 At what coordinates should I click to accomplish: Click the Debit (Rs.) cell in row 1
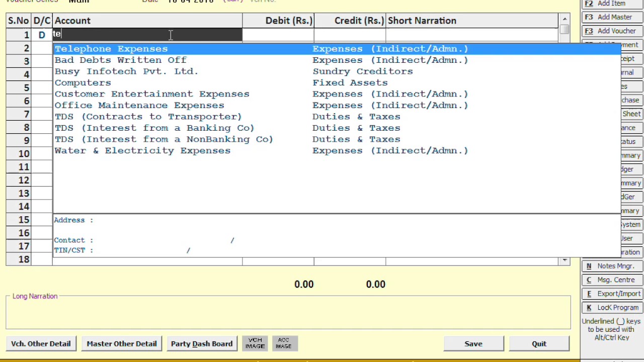[278, 35]
